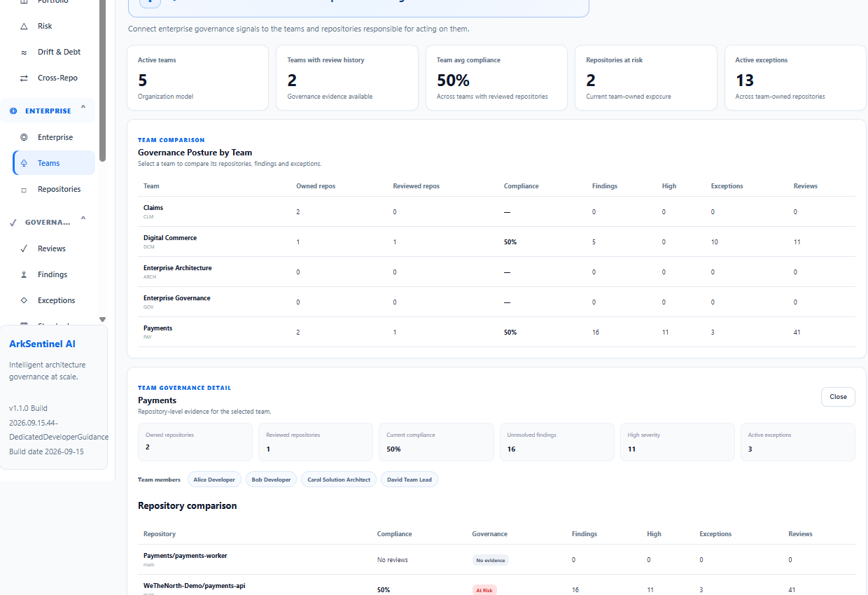Open the Exceptions nav item
Image resolution: width=868 pixels, height=595 pixels.
pos(54,300)
